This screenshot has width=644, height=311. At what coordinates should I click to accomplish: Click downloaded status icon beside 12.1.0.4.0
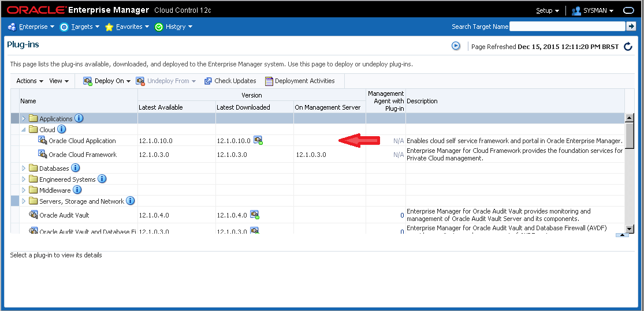(x=255, y=215)
